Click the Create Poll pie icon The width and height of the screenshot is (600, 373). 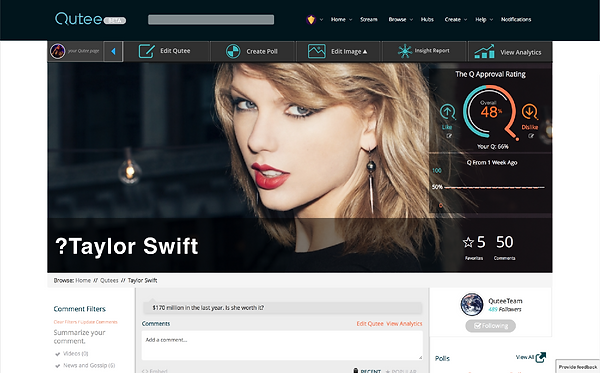[x=233, y=51]
